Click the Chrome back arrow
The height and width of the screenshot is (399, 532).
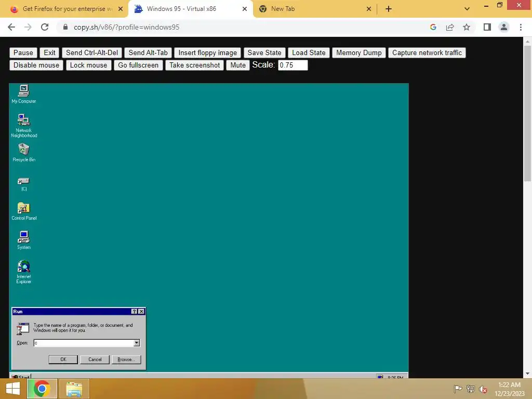tap(11, 27)
